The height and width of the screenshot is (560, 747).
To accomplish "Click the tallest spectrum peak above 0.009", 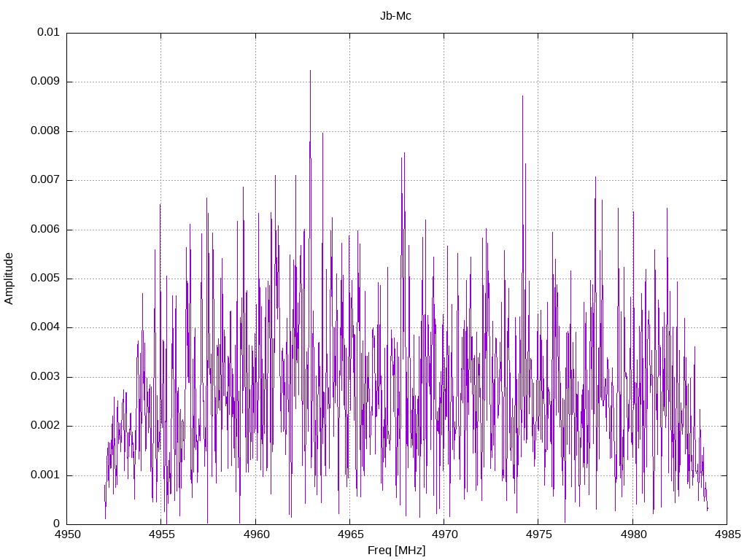I will coord(311,71).
